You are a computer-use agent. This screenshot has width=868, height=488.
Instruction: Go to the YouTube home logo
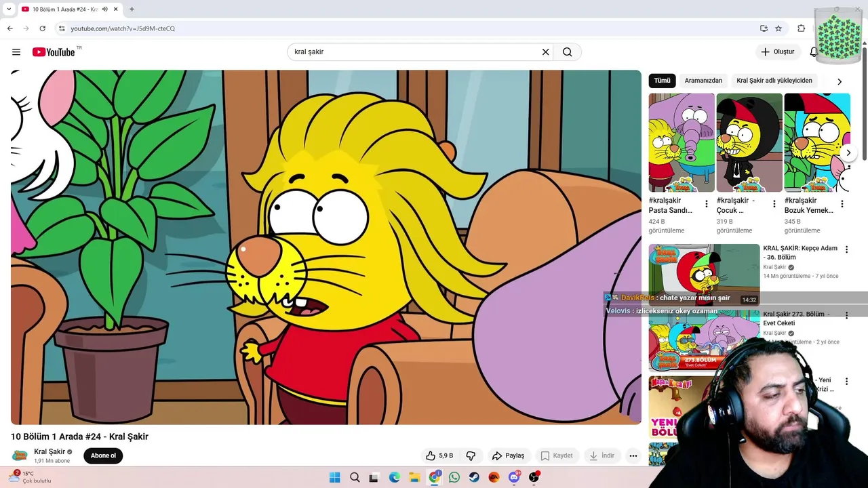[x=54, y=52]
